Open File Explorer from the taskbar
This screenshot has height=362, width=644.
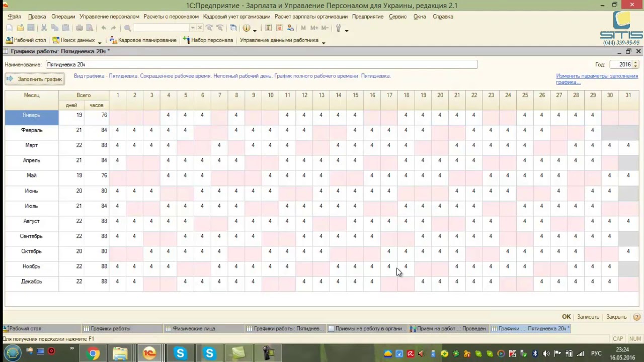120,353
